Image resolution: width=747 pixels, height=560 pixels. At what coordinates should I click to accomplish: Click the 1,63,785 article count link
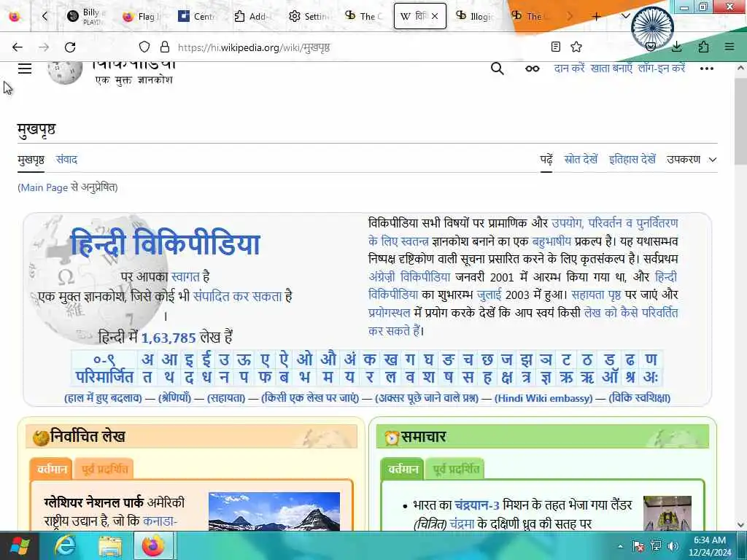point(169,338)
